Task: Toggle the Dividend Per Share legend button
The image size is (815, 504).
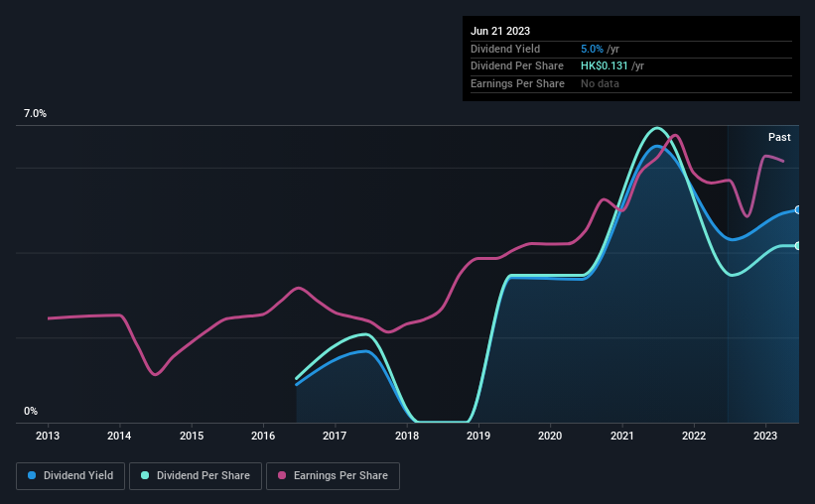Action: click(x=196, y=476)
